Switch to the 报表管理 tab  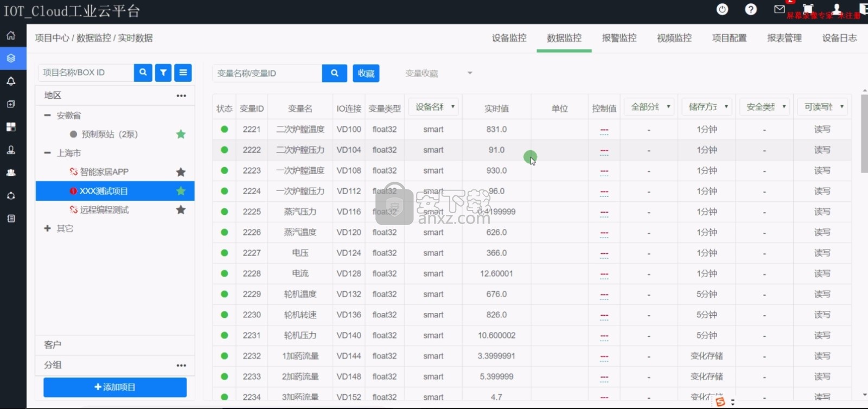click(x=784, y=38)
